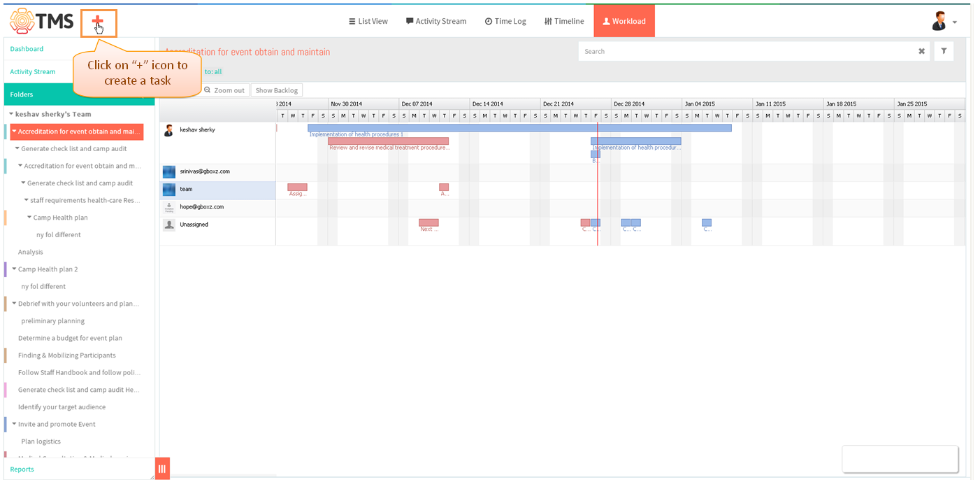The image size is (980, 480).
Task: Select the 'team' workload row
Action: 218,190
